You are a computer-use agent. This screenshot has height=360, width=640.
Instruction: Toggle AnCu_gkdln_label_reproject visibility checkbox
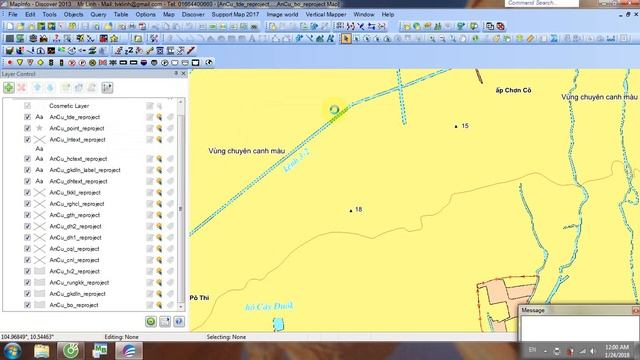pos(27,170)
